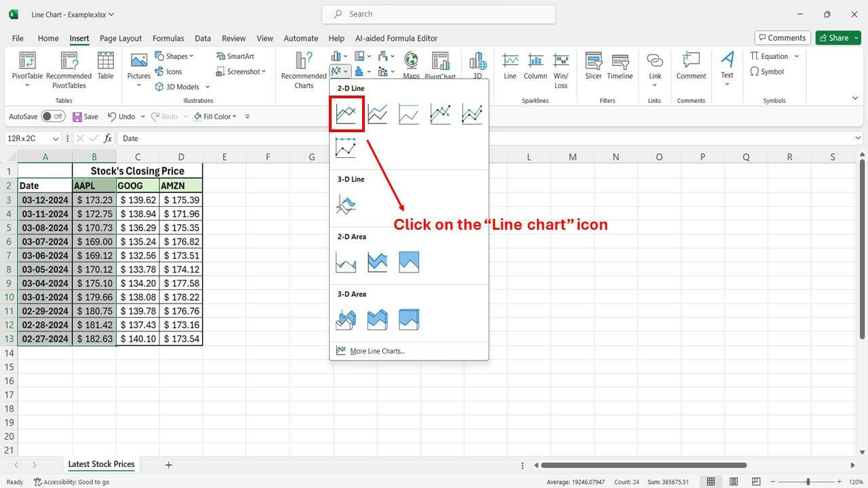Switch to the Page Layout tab
The image size is (868, 488).
pos(121,39)
